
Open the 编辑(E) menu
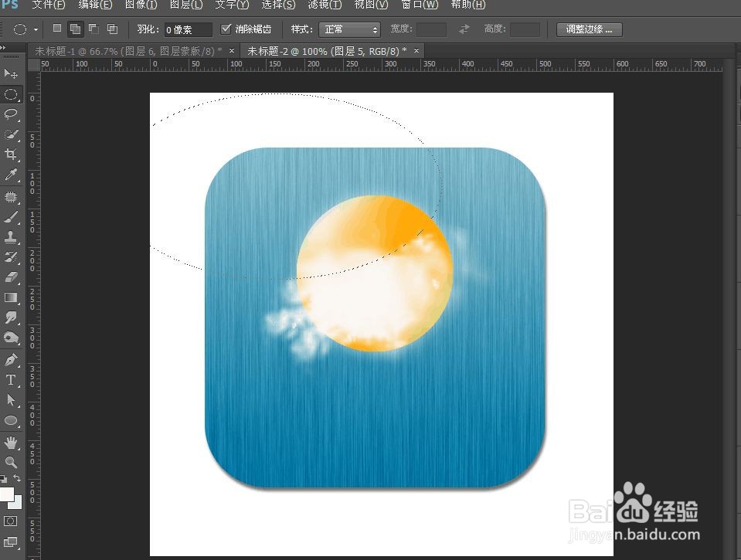tap(95, 5)
